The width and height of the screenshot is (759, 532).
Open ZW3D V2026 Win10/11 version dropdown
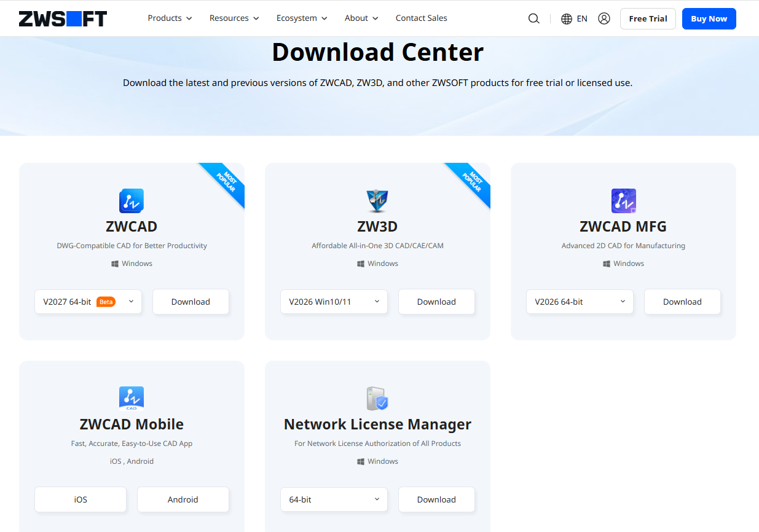[x=334, y=302]
